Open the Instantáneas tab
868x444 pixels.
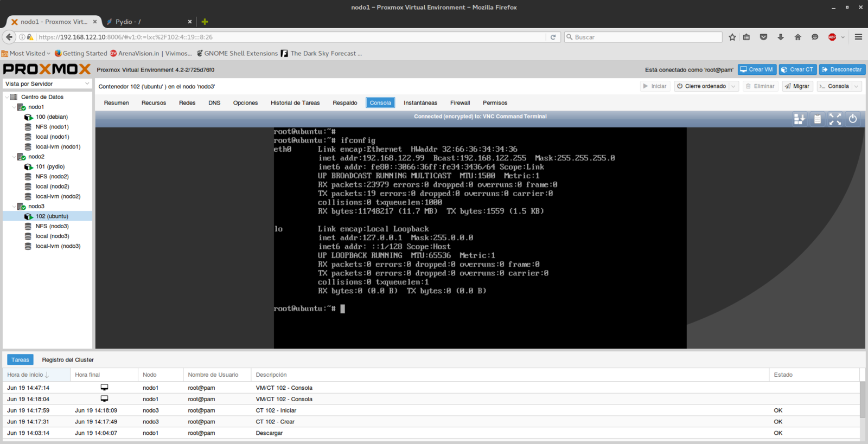[420, 103]
